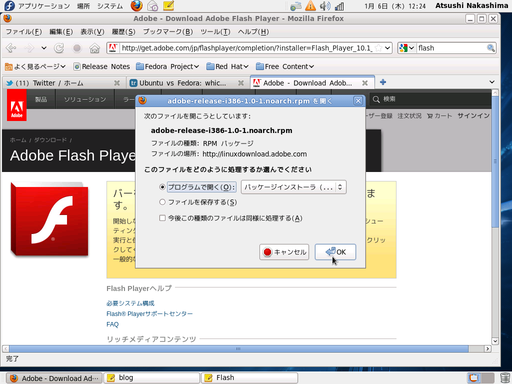Expand the Free Content bookmarks folder
This screenshot has width=512, height=384.
tap(285, 67)
